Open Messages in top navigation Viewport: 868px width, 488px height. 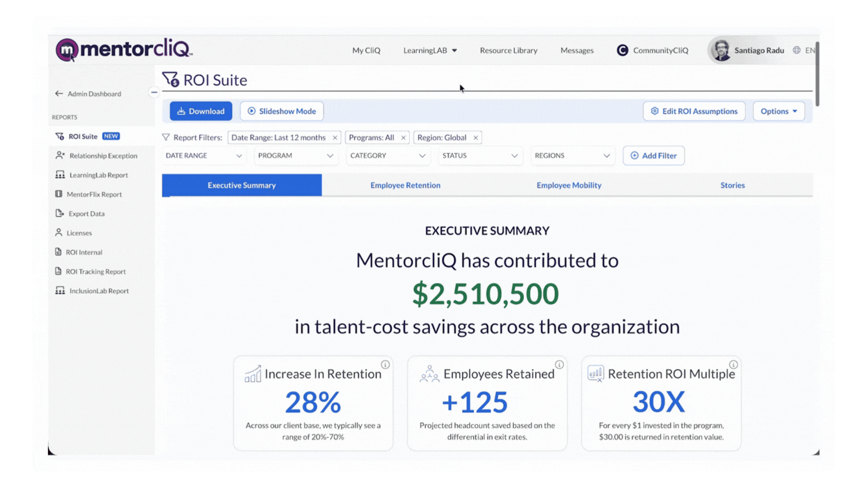pyautogui.click(x=577, y=50)
